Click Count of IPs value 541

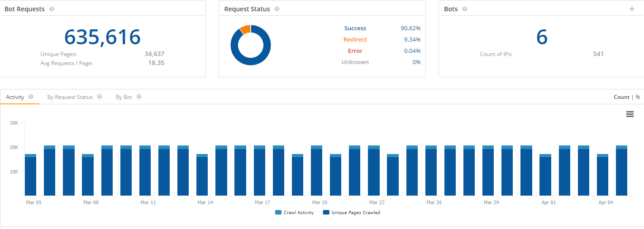(598, 54)
